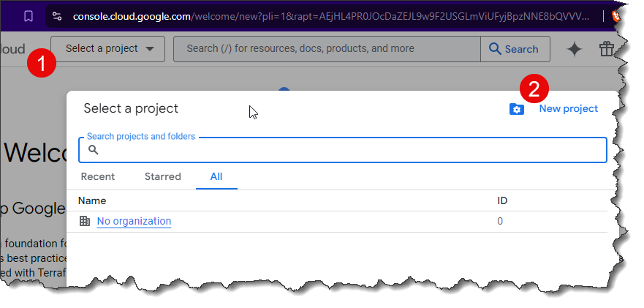This screenshot has width=644, height=308.
Task: Open the Select a project dropdown
Action: pyautogui.click(x=107, y=49)
